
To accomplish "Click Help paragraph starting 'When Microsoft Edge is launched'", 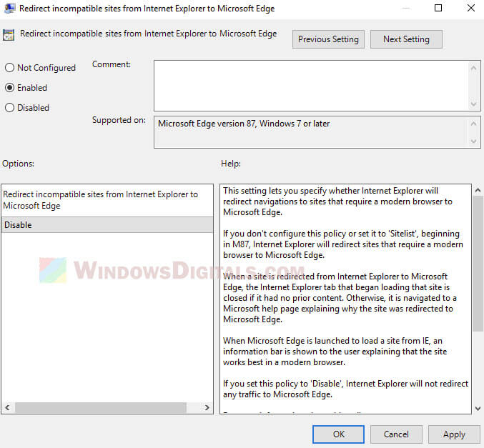I will 335,352.
